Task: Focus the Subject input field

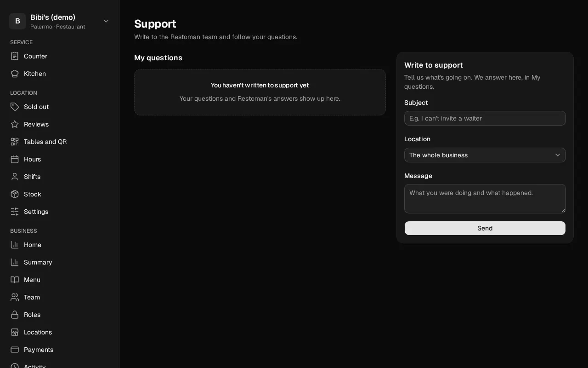Action: pyautogui.click(x=485, y=118)
